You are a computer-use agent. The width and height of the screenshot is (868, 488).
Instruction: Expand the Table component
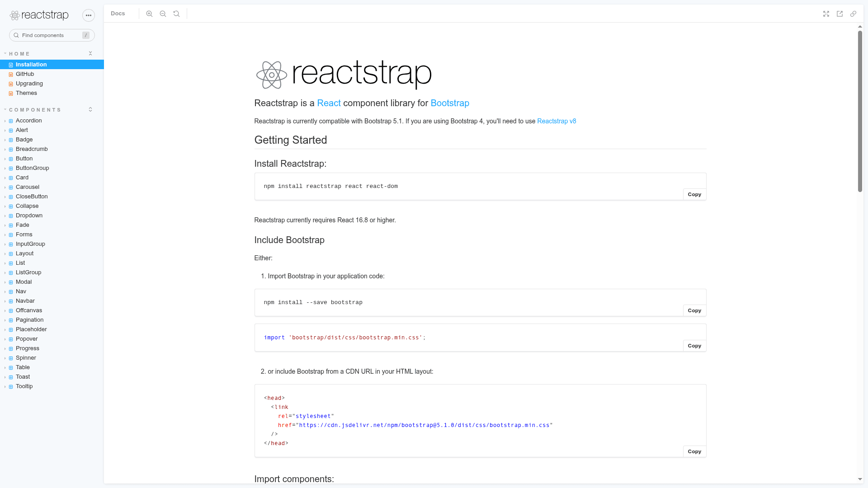pos(52,367)
